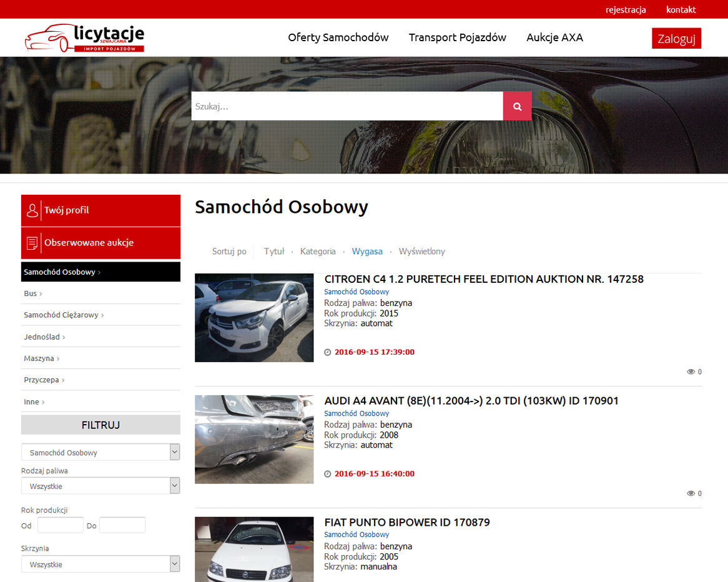Click the 2016-09-15 17:39:00 expiry date

(375, 352)
